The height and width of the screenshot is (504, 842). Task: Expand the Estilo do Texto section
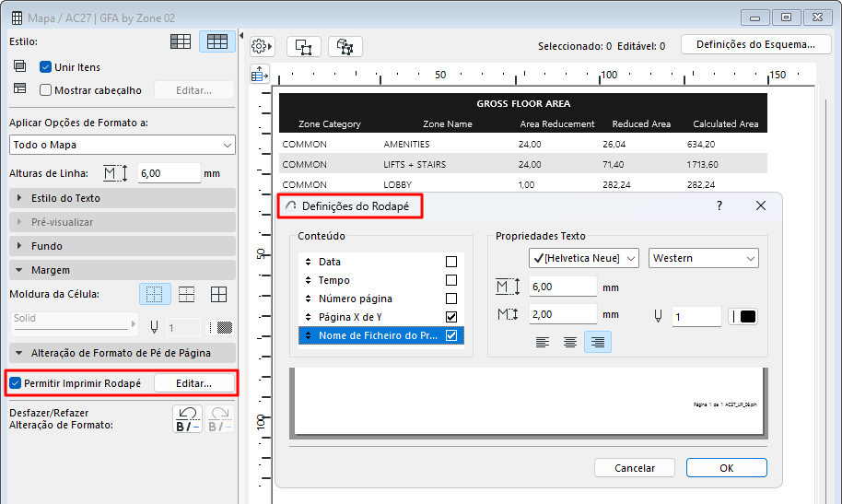coord(123,198)
